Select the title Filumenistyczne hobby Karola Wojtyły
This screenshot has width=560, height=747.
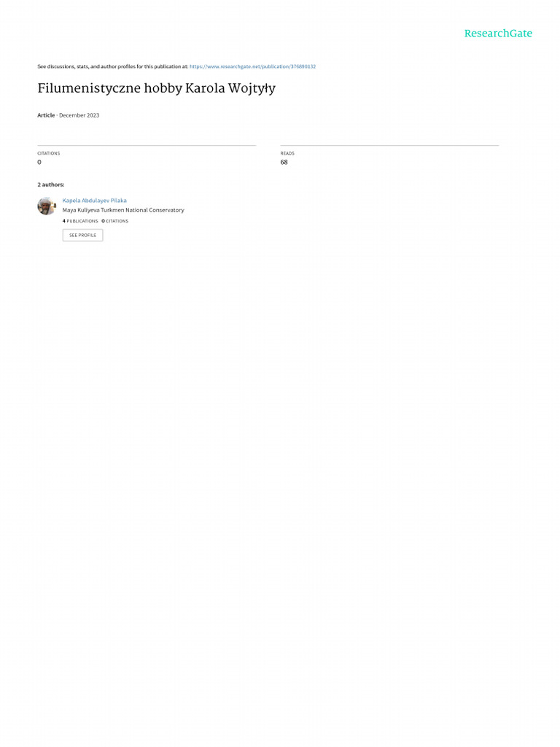tap(156, 88)
